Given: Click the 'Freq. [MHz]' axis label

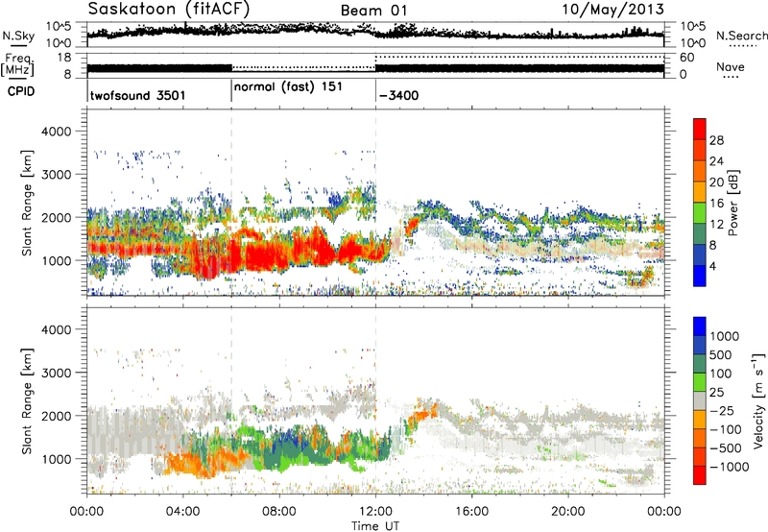Looking at the screenshot, I should [17, 65].
